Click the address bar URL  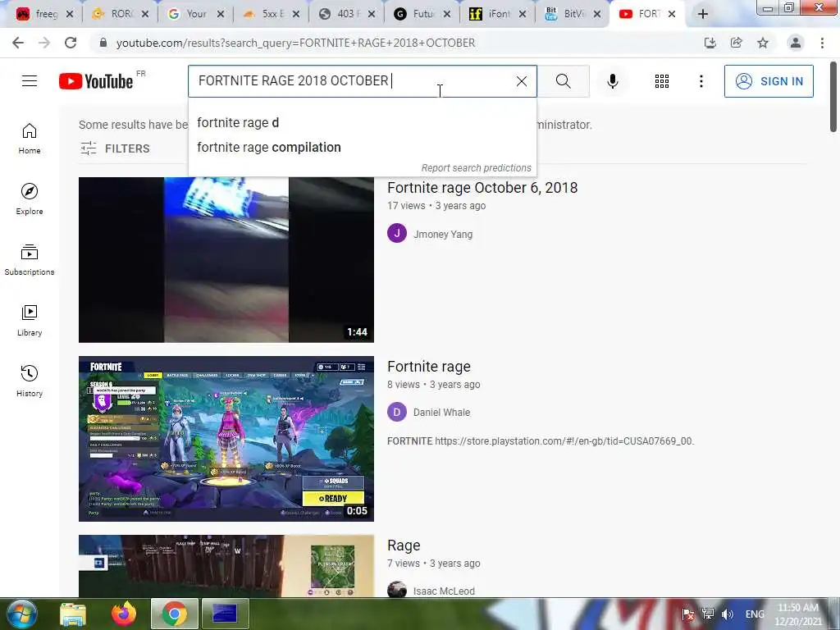(x=295, y=43)
